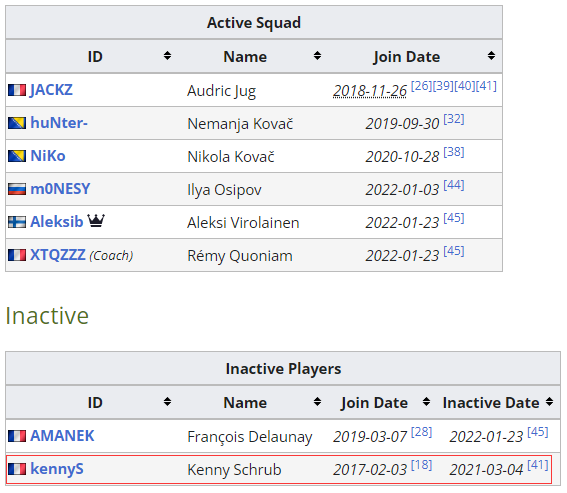567x493 pixels.
Task: Click the flag icon beside kennyS
Action: point(17,469)
